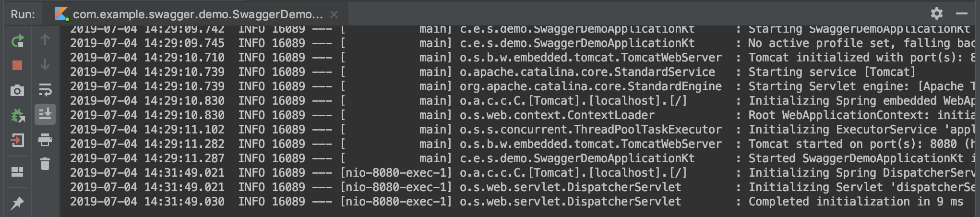Image resolution: width=980 pixels, height=217 pixels.
Task: Pin the current run tab
Action: pyautogui.click(x=17, y=203)
